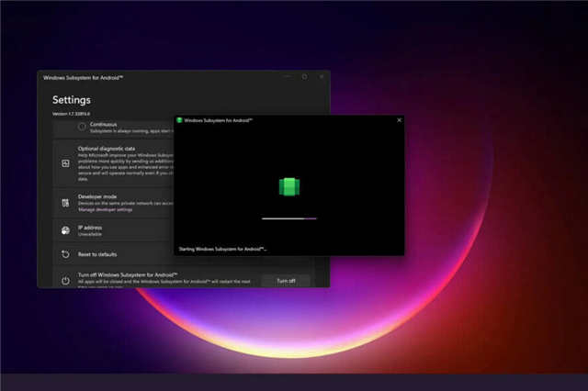Click green Android subsystem logo in splash
Viewport: 588px width, 391px height.
click(x=289, y=186)
